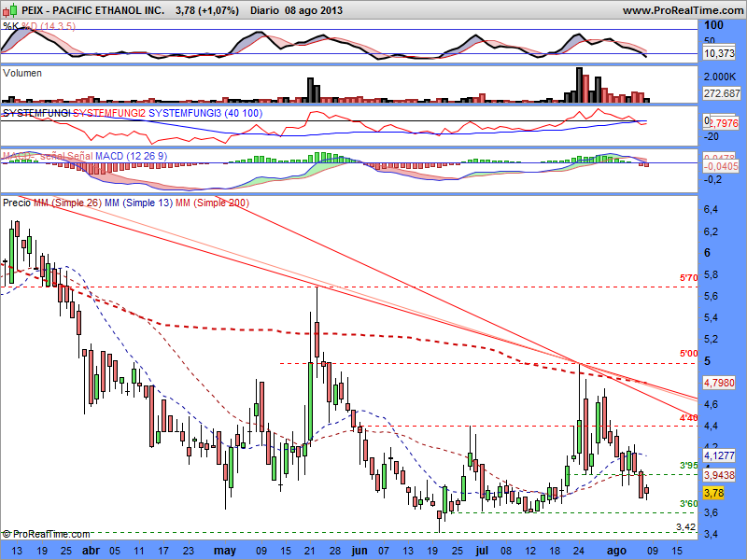Click the red price tag 4,7980
This screenshot has width=747, height=560.
point(719,383)
